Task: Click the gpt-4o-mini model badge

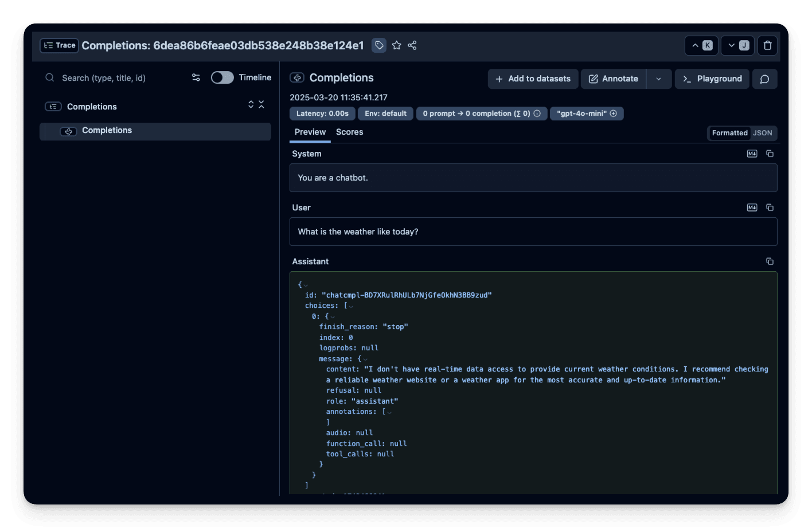Action: 587,113
